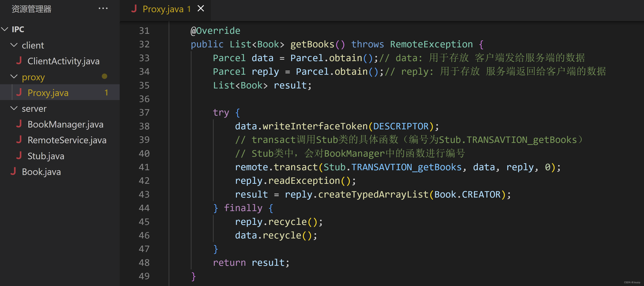The height and width of the screenshot is (286, 644).
Task: Open the explorer more actions ellipsis
Action: (x=103, y=9)
